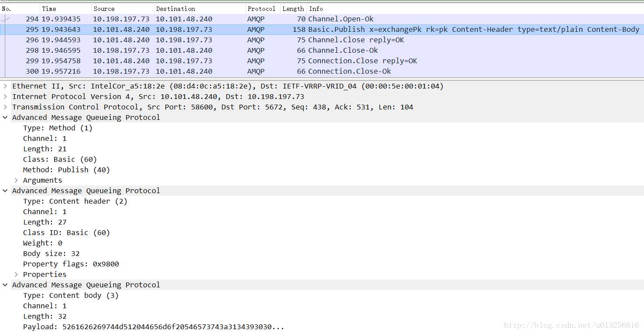Collapse the first Advanced Message Queueing Protocol section
Image resolution: width=644 pixels, height=334 pixels.
click(x=5, y=118)
